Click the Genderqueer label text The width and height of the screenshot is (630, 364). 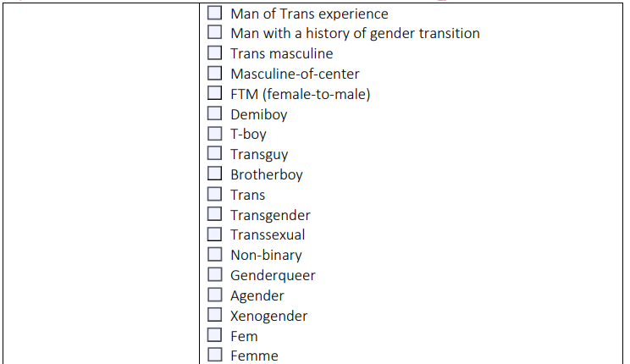[x=273, y=276]
